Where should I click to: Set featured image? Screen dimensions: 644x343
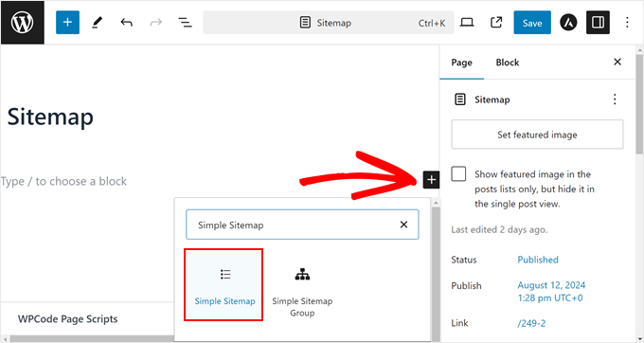click(537, 135)
